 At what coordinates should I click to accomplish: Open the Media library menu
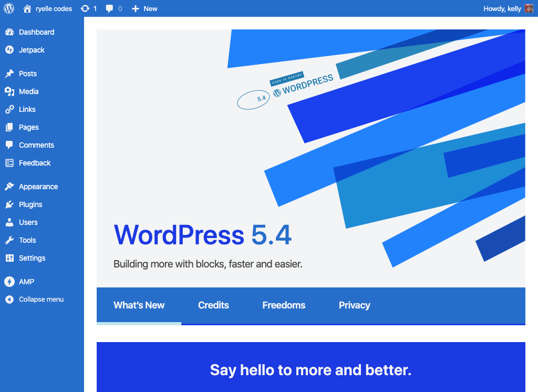(28, 91)
